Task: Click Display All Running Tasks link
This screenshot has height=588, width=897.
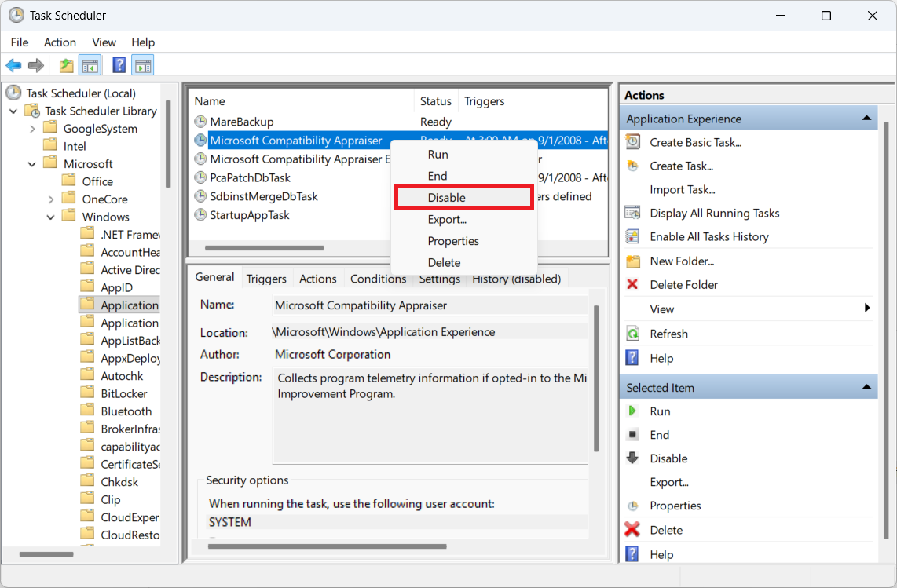Action: point(714,213)
